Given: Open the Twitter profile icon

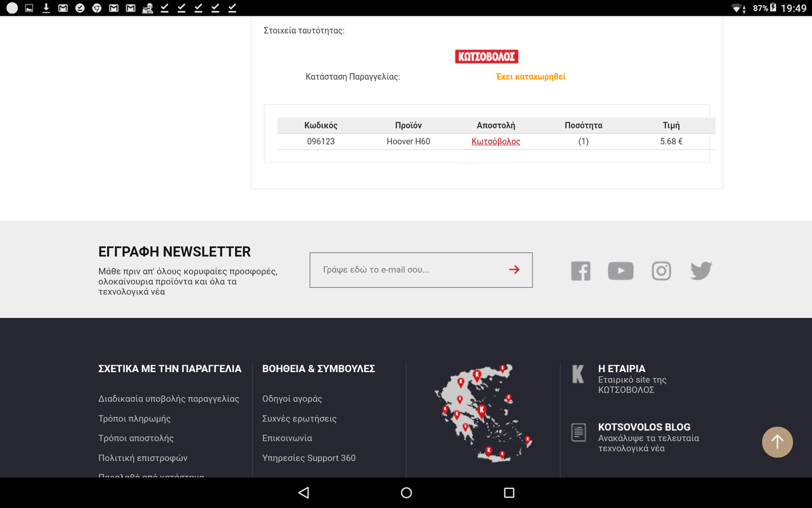Looking at the screenshot, I should [701, 271].
